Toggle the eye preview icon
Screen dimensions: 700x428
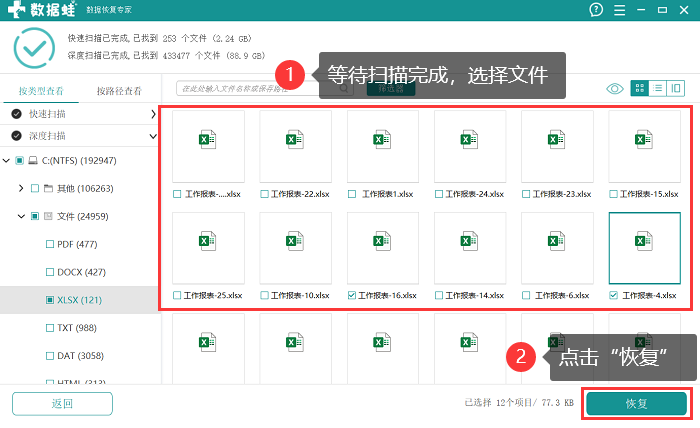pos(615,89)
